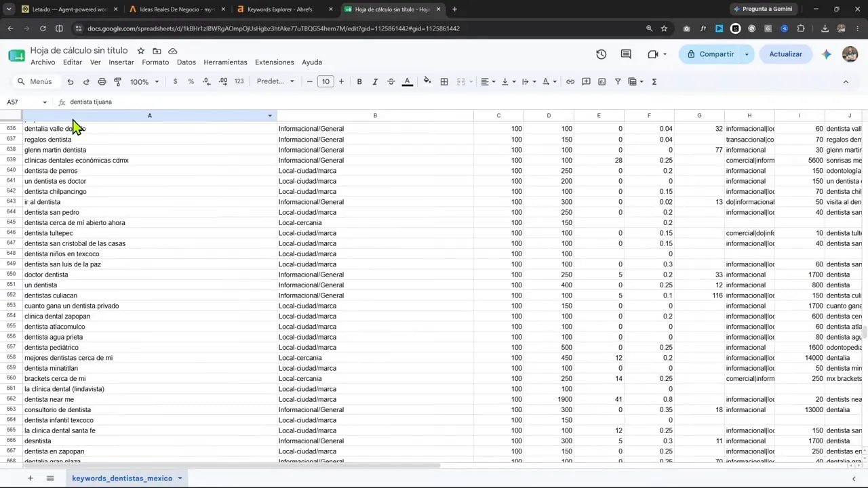Print the spreadsheet using printer icon
Image resolution: width=868 pixels, height=488 pixels.
click(102, 81)
